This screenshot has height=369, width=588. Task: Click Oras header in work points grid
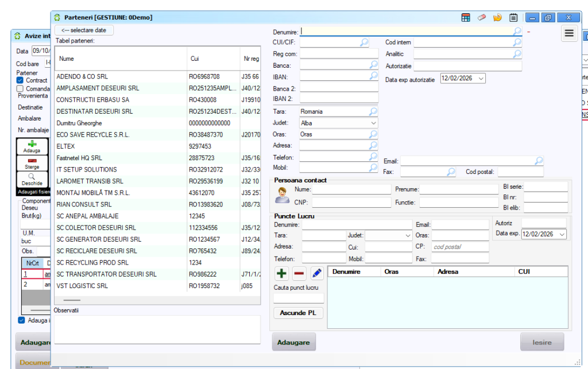pos(407,271)
